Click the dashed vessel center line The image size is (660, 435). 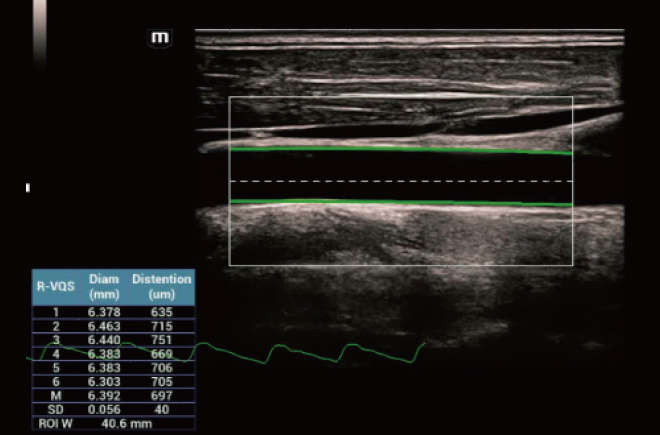coord(400,181)
